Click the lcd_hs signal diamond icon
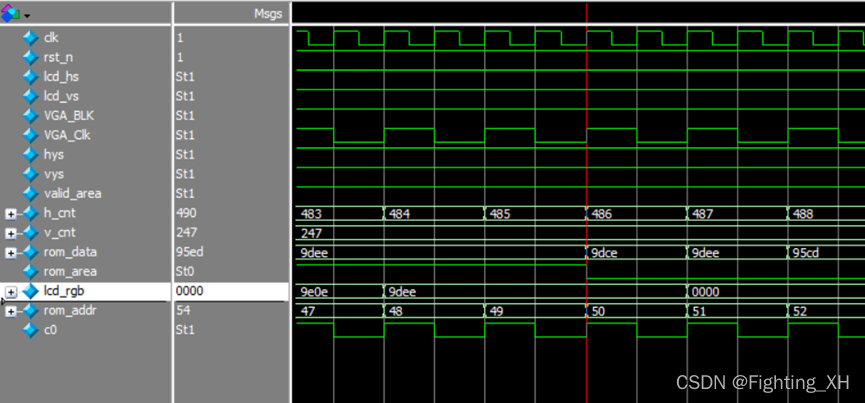865x403 pixels. (30, 77)
